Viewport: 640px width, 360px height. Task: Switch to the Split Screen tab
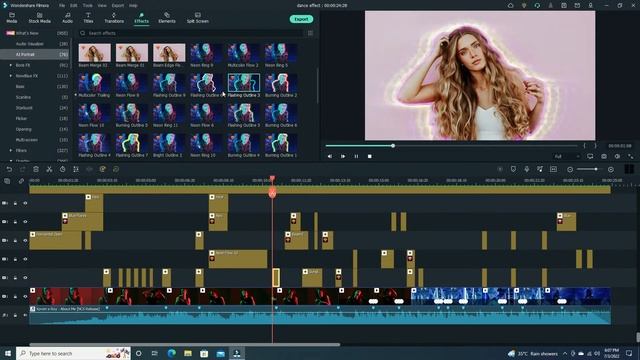click(198, 18)
